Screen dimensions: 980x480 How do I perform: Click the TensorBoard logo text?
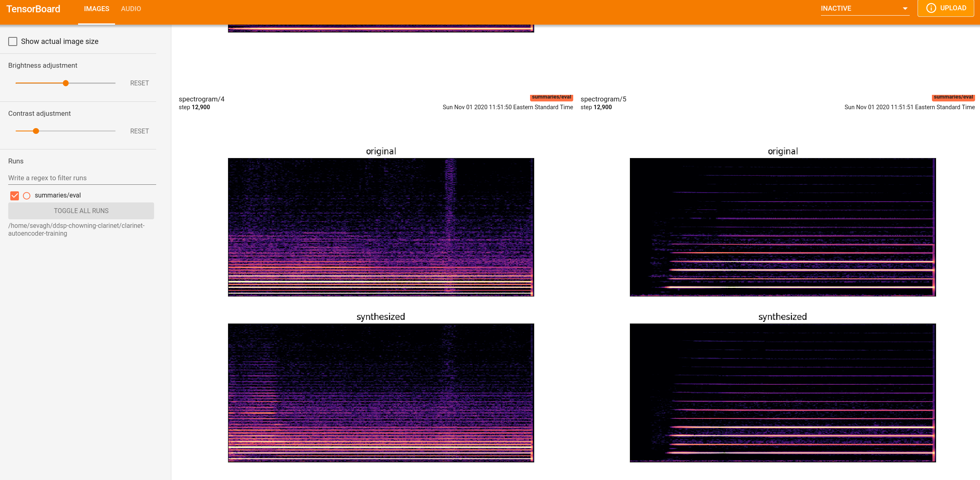pos(33,9)
